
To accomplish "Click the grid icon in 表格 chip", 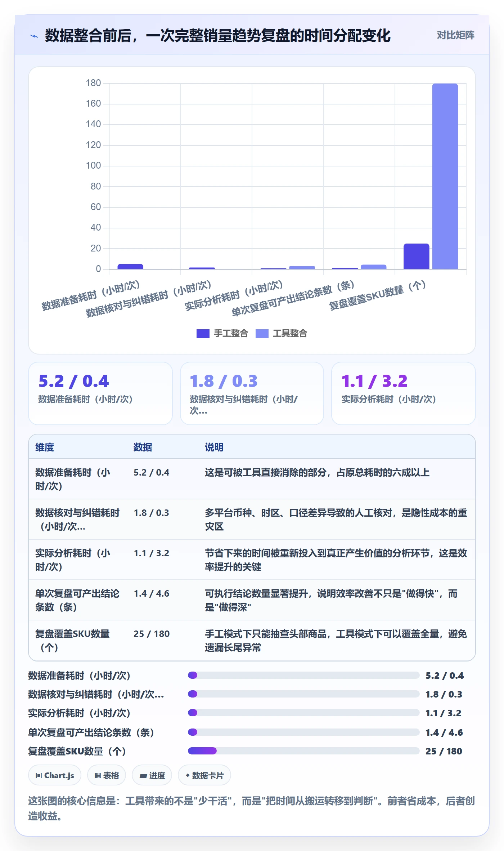I will coord(98,776).
